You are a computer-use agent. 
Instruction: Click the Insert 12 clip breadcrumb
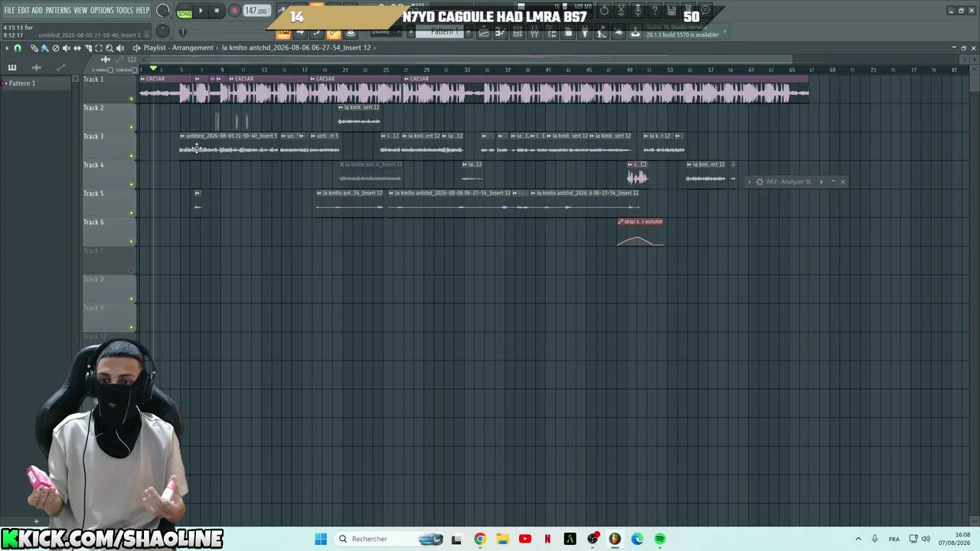point(296,47)
